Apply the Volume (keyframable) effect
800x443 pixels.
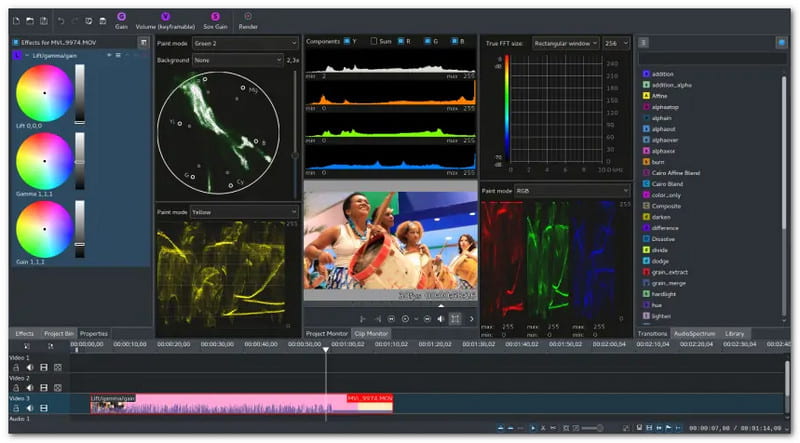165,21
